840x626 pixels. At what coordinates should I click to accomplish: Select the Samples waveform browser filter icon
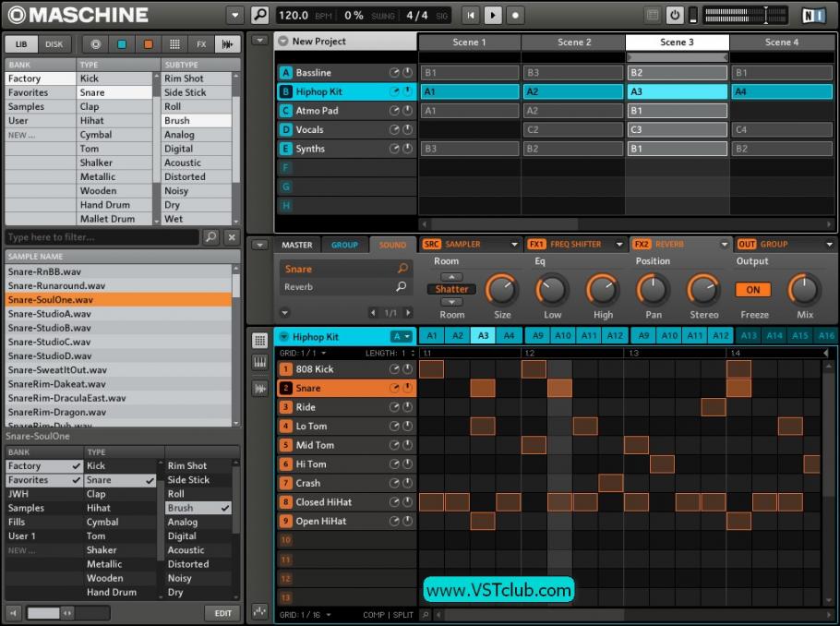(225, 44)
